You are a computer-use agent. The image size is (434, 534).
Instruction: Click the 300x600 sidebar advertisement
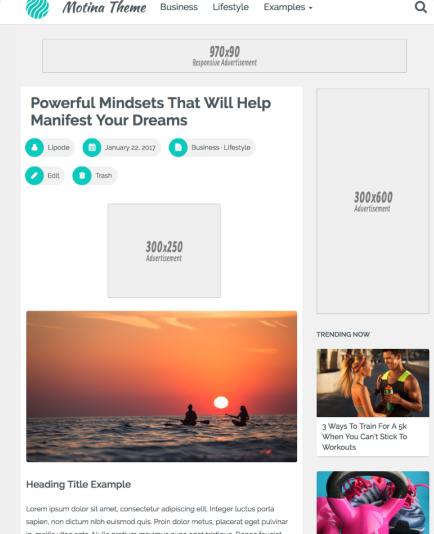coord(373,201)
